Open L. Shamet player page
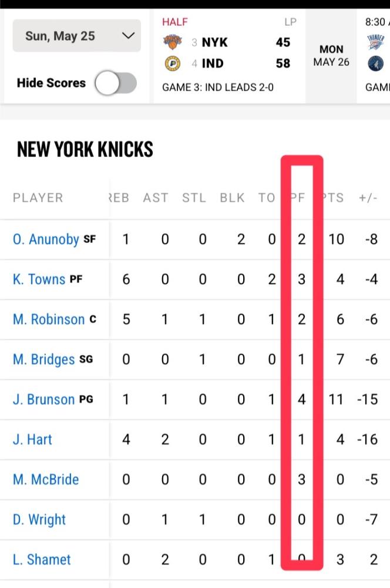The height and width of the screenshot is (588, 390). (42, 560)
